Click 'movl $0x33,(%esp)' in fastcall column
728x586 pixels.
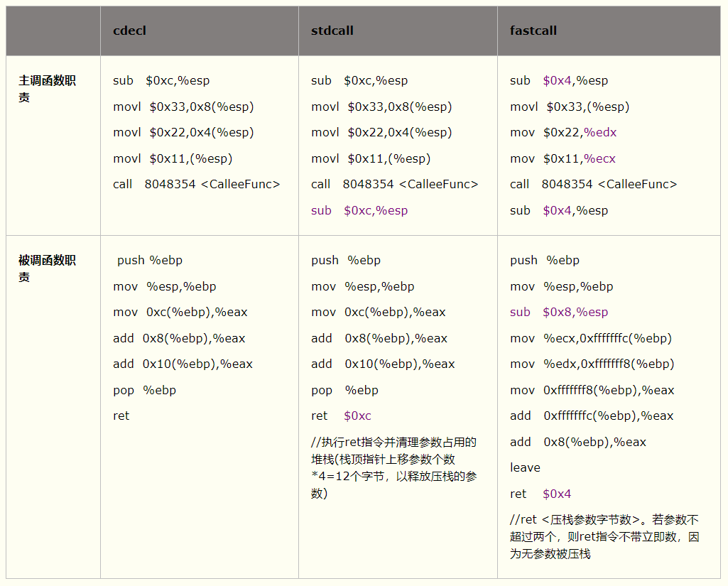[x=570, y=107]
